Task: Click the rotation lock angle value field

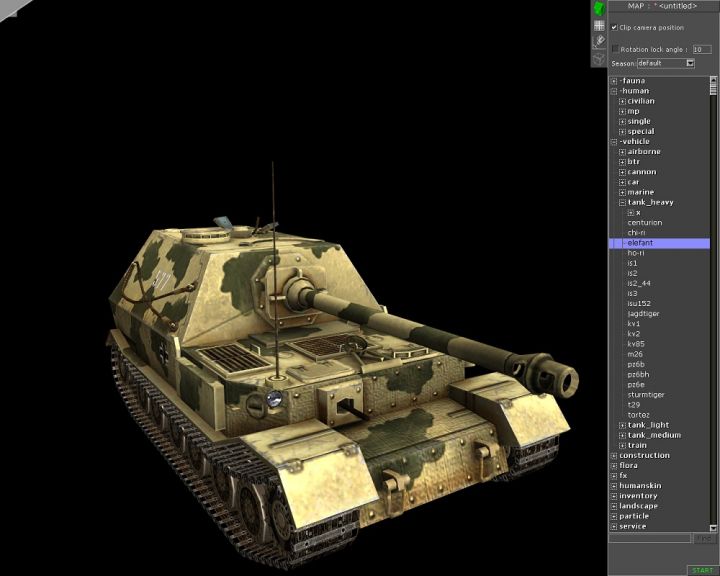Action: click(701, 48)
